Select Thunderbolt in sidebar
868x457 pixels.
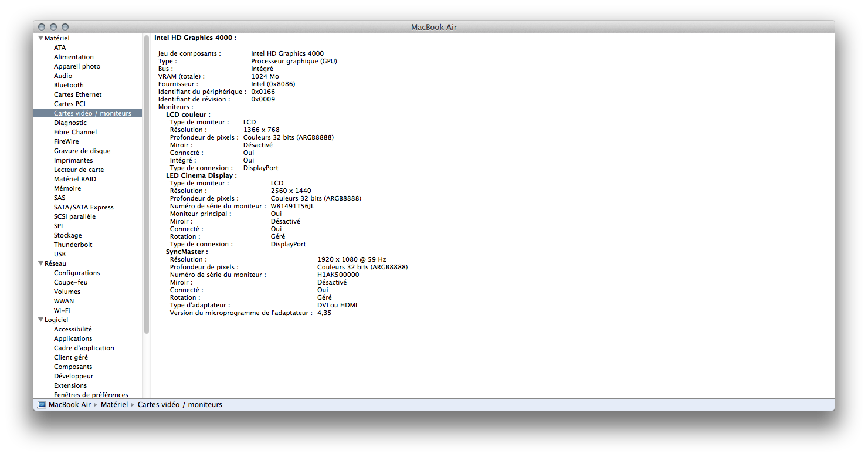pyautogui.click(x=73, y=245)
